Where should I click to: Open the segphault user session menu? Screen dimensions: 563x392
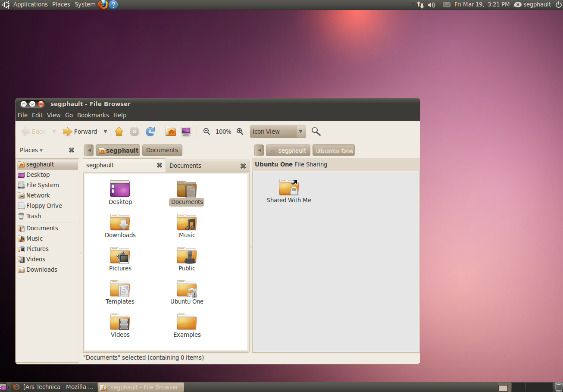tap(533, 4)
